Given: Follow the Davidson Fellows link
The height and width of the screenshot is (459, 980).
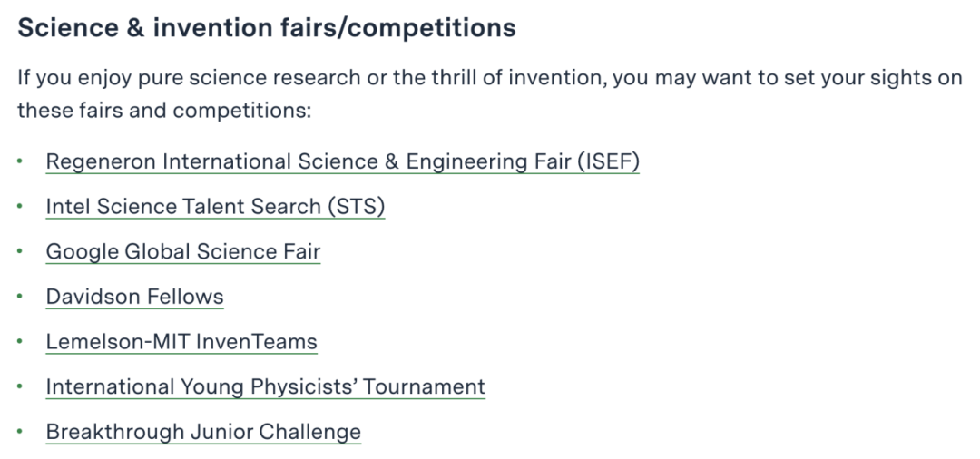Looking at the screenshot, I should pyautogui.click(x=134, y=297).
